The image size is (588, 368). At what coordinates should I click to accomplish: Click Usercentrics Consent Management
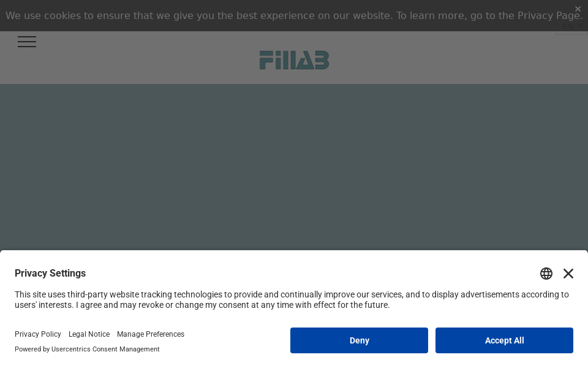[x=105, y=349]
